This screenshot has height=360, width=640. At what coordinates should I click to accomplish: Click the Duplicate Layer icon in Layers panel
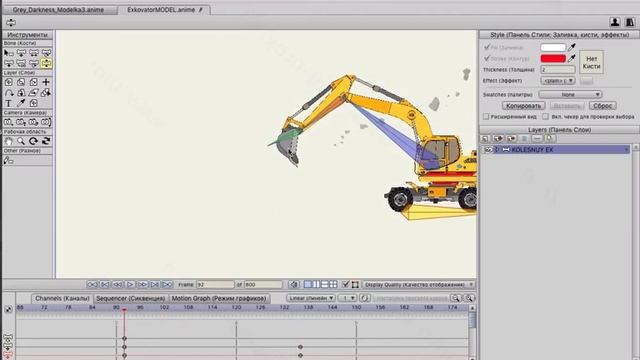(498, 139)
